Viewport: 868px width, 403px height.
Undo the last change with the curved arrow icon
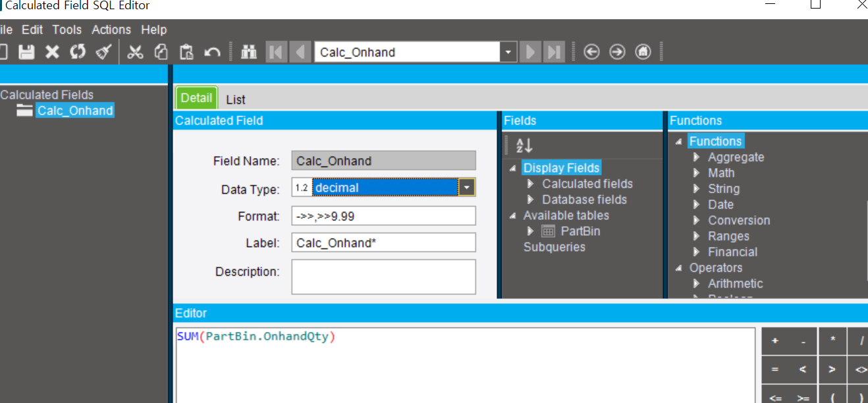[x=212, y=52]
